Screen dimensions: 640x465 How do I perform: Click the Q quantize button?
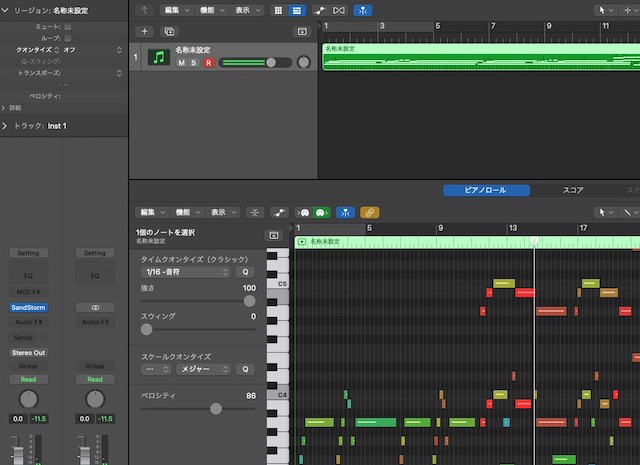(245, 272)
